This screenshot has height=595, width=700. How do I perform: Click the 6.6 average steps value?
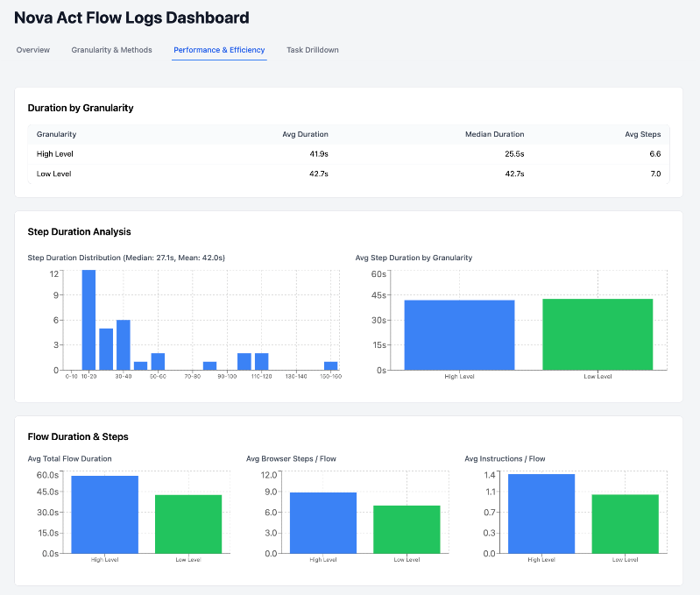click(655, 154)
